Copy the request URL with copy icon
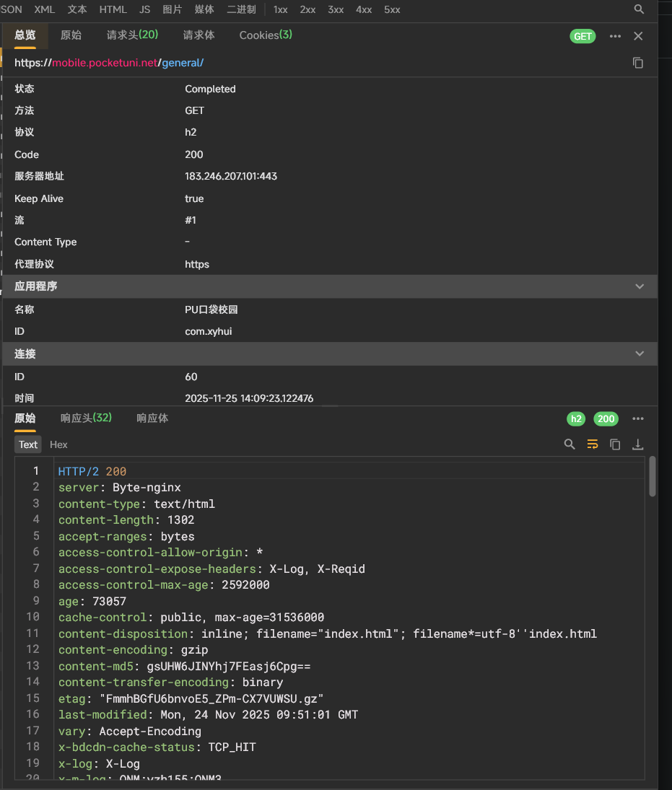 [638, 63]
